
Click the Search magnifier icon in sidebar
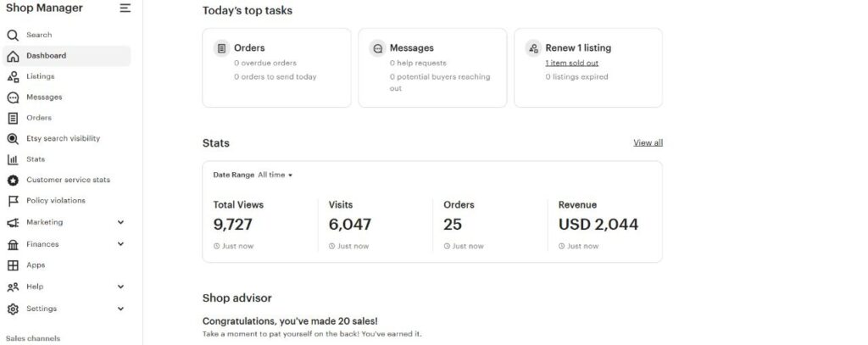(x=13, y=36)
